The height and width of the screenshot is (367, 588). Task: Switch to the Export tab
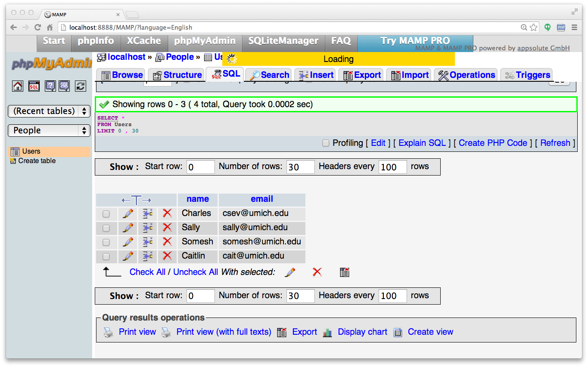(361, 75)
